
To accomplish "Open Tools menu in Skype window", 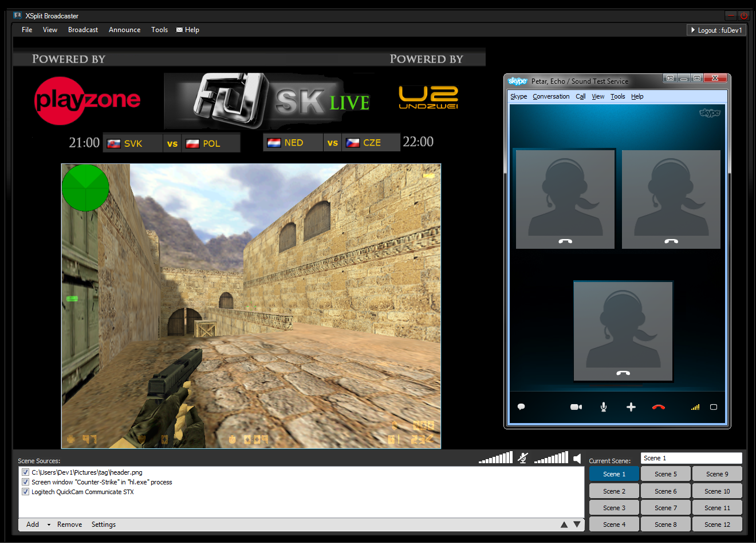I will pos(618,96).
